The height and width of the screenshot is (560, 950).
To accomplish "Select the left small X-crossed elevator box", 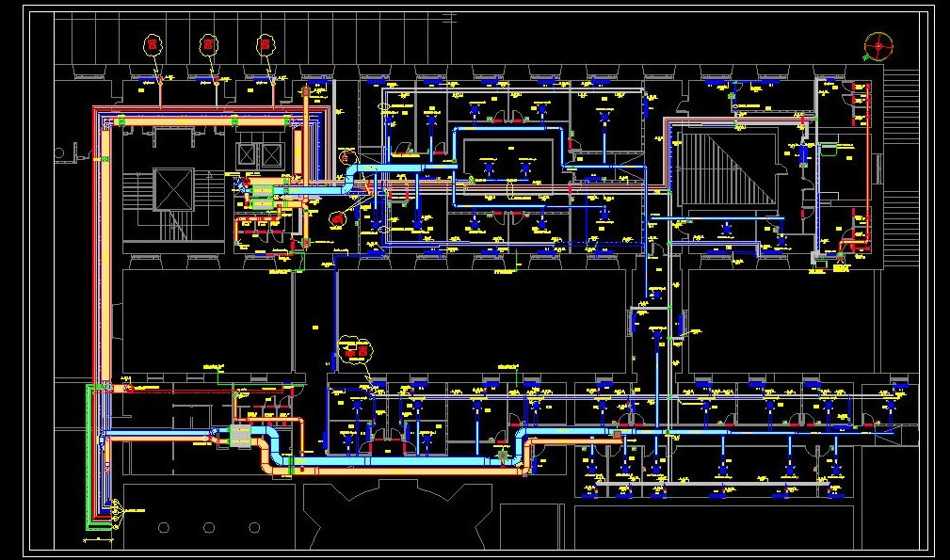I will point(247,153).
